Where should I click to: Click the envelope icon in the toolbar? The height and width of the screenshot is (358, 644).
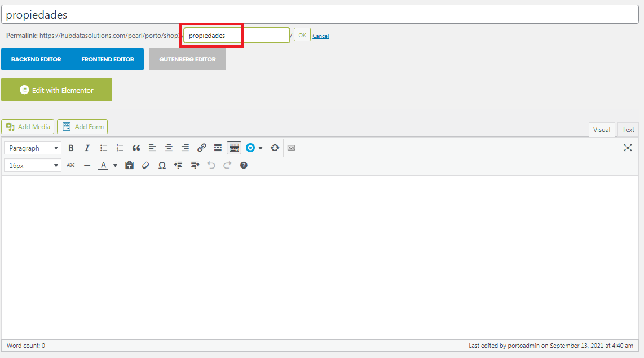click(x=291, y=148)
